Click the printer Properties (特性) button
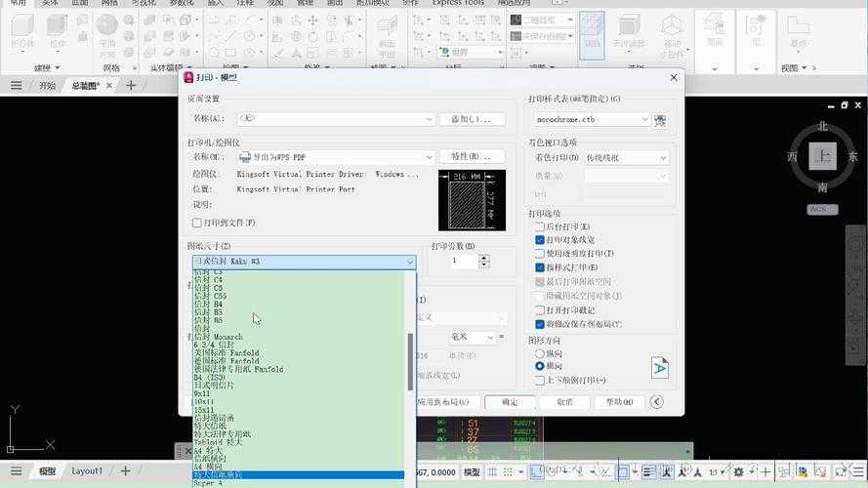 click(472, 156)
